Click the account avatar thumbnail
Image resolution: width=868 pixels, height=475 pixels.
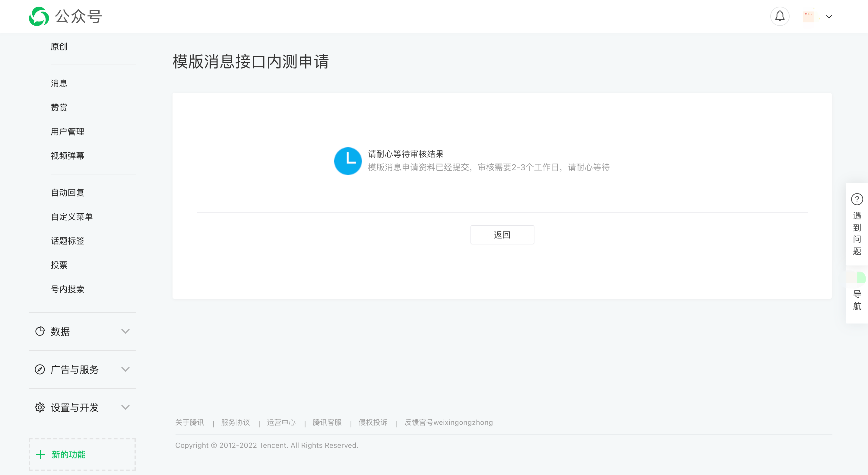pyautogui.click(x=808, y=16)
